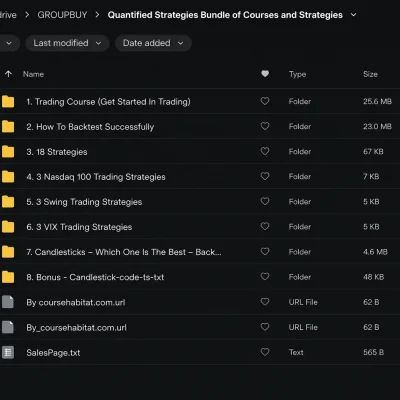Favorite the 4. 3 Nasdaq 100 Trading Strategies folder

point(265,176)
